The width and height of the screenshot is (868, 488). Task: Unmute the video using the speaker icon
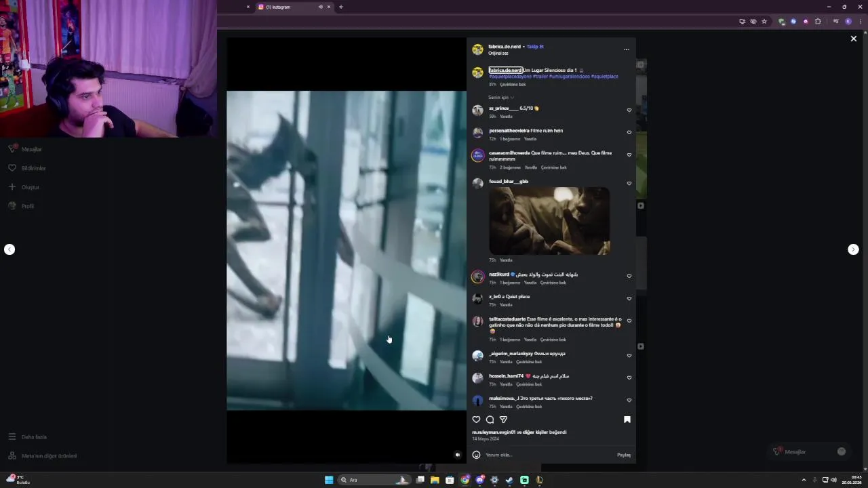coord(458,455)
